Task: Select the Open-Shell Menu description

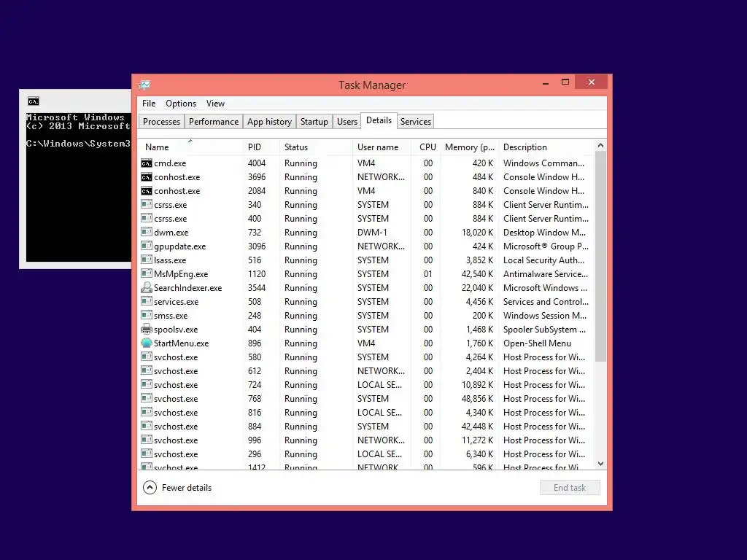Action: click(x=537, y=343)
